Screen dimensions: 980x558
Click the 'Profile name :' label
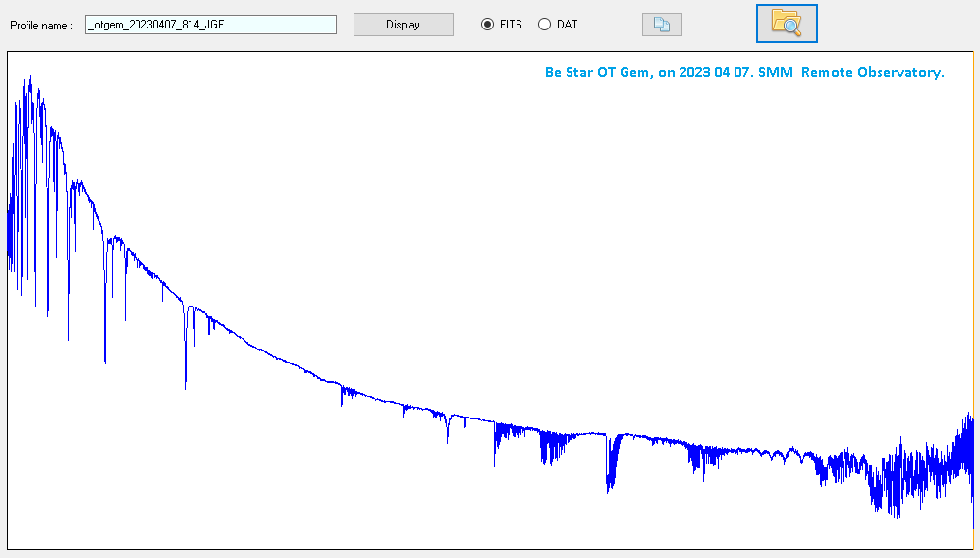coord(41,25)
